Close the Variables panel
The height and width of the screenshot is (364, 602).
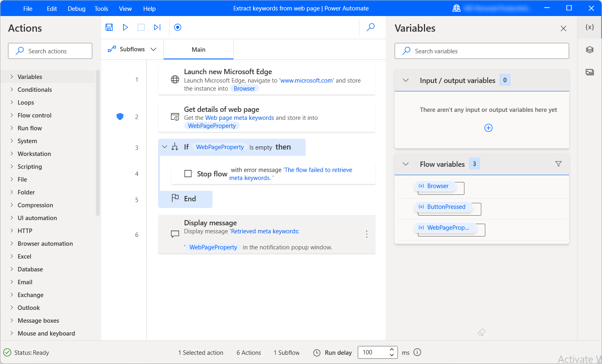[563, 28]
